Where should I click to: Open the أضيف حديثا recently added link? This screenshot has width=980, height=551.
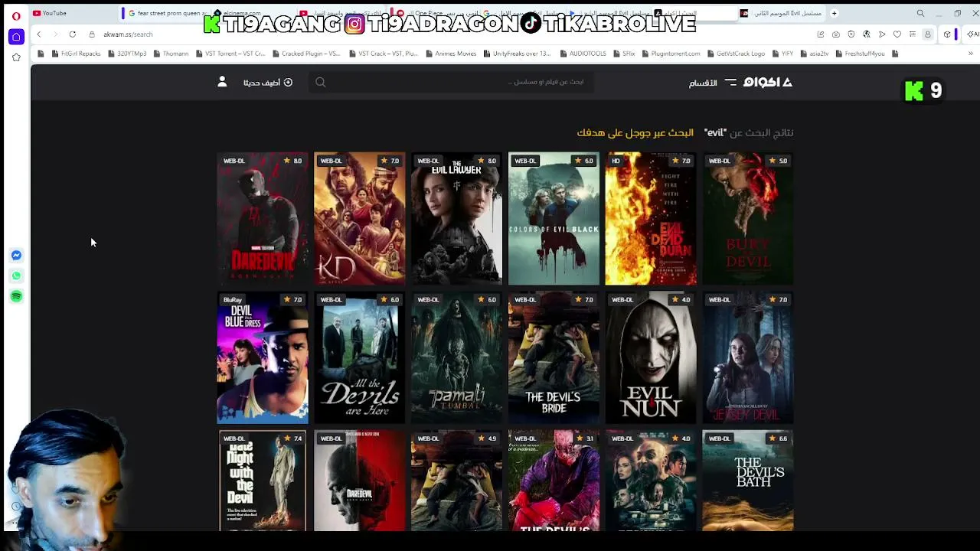(267, 83)
